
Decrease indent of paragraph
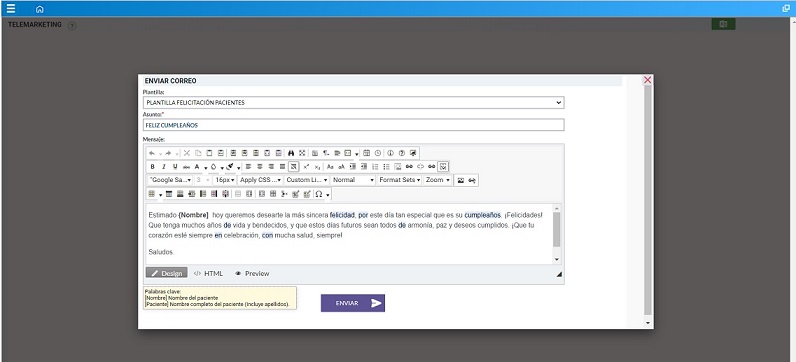364,167
